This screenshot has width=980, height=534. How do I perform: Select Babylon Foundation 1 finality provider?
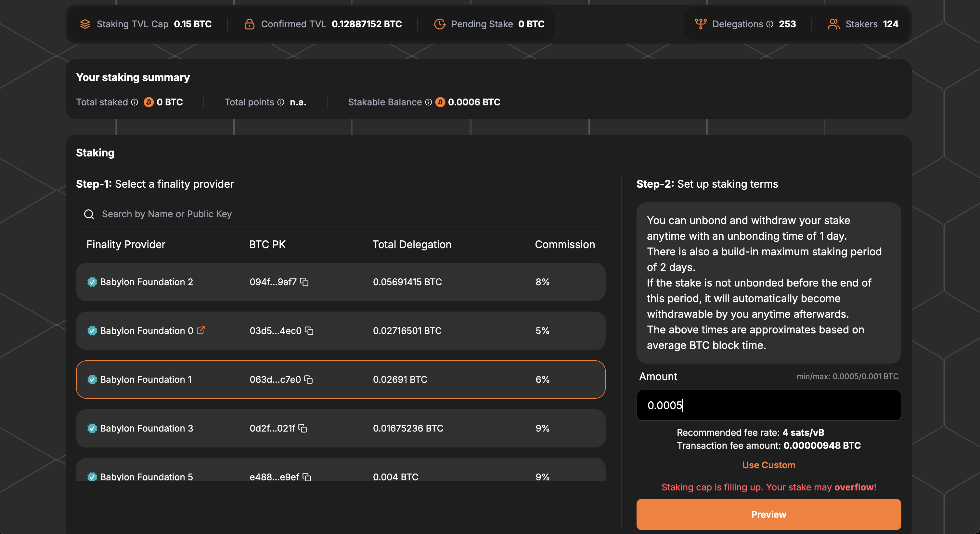[x=341, y=379]
